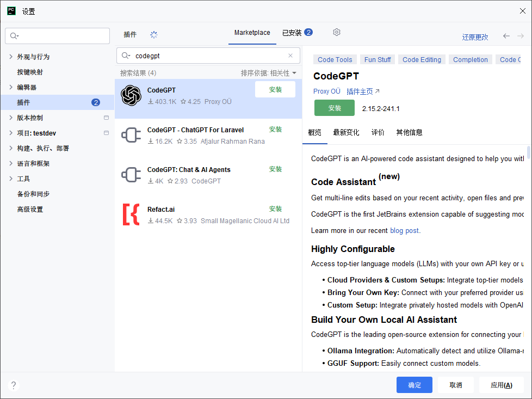The height and width of the screenshot is (399, 532).
Task: Expand the 外观与行为 tree node
Action: pyautogui.click(x=11, y=57)
